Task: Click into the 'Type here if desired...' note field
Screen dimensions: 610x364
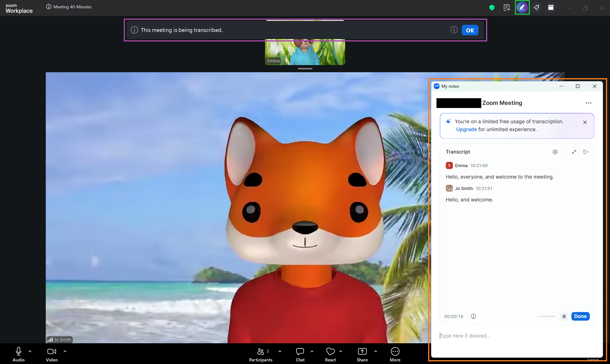Action: tap(516, 336)
